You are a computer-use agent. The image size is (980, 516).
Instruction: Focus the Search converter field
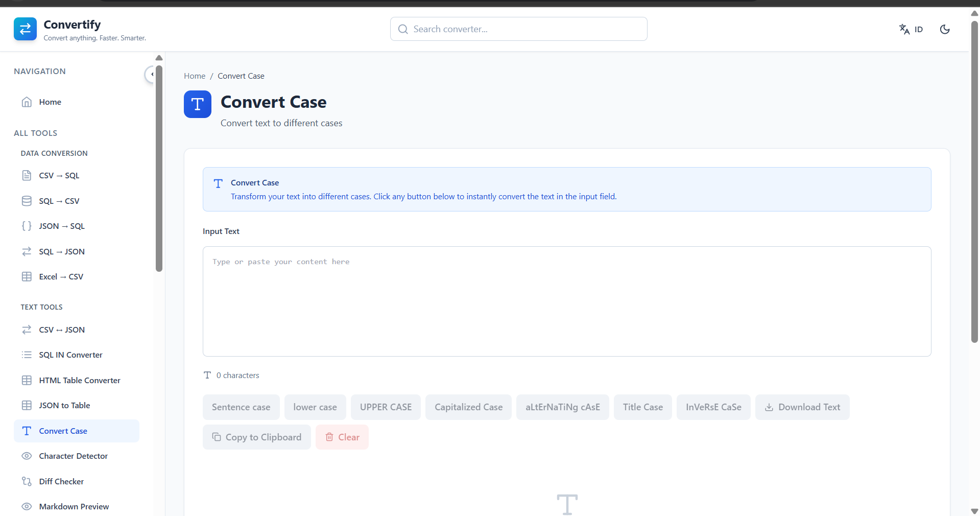tap(518, 29)
